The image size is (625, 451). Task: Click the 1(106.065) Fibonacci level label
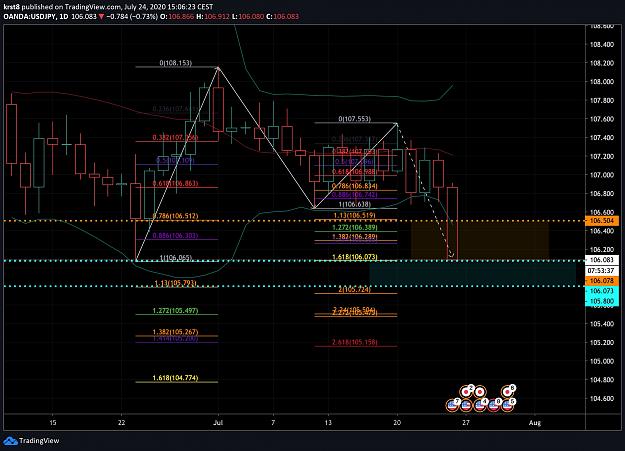click(x=175, y=258)
